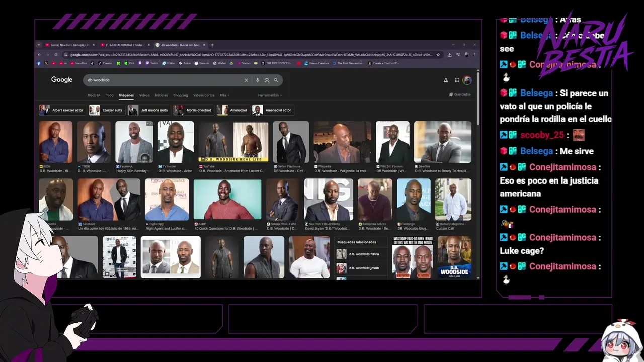Image resolution: width=644 pixels, height=362 pixels.
Task: Click chat message 'Me sirve'
Action: (577, 151)
